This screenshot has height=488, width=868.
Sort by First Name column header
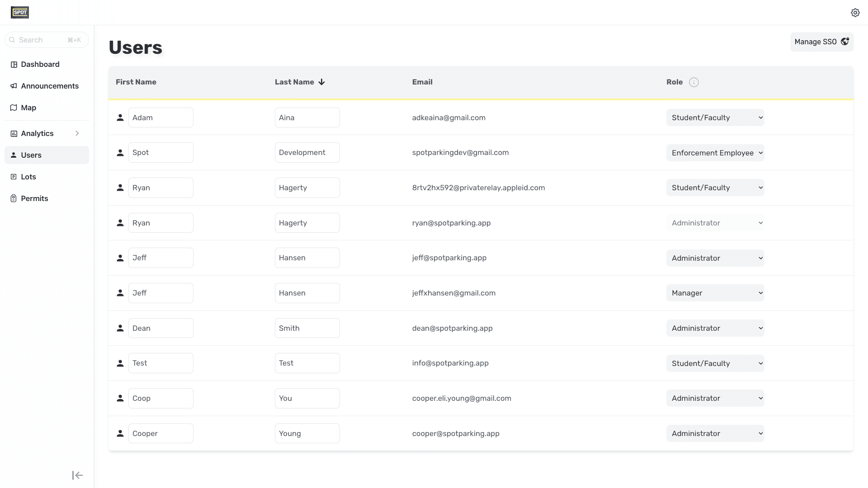pos(136,82)
